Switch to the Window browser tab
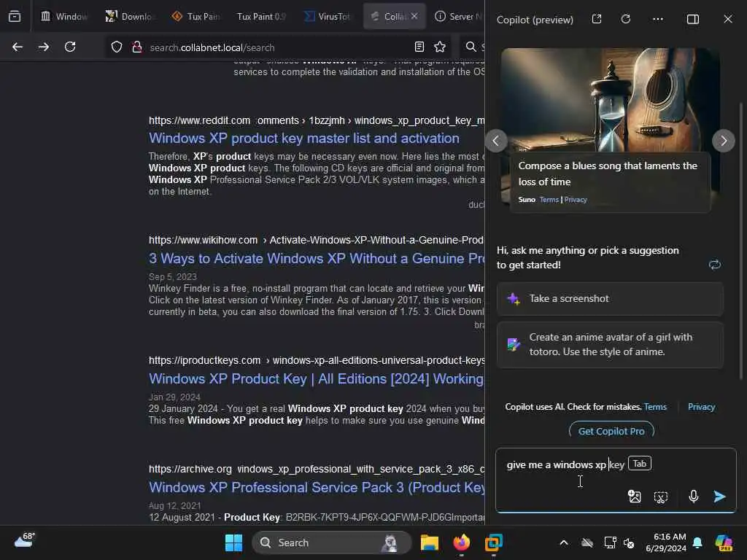The image size is (747, 560). click(x=64, y=17)
